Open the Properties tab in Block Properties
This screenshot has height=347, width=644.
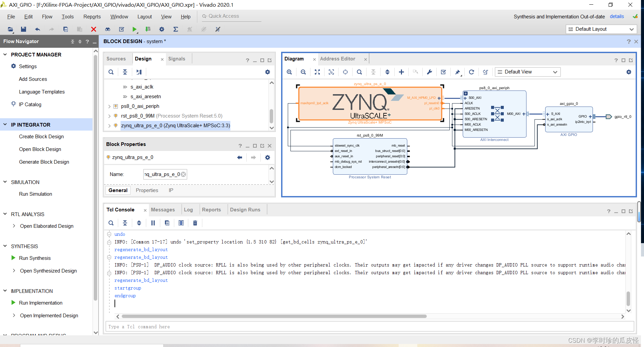(147, 190)
